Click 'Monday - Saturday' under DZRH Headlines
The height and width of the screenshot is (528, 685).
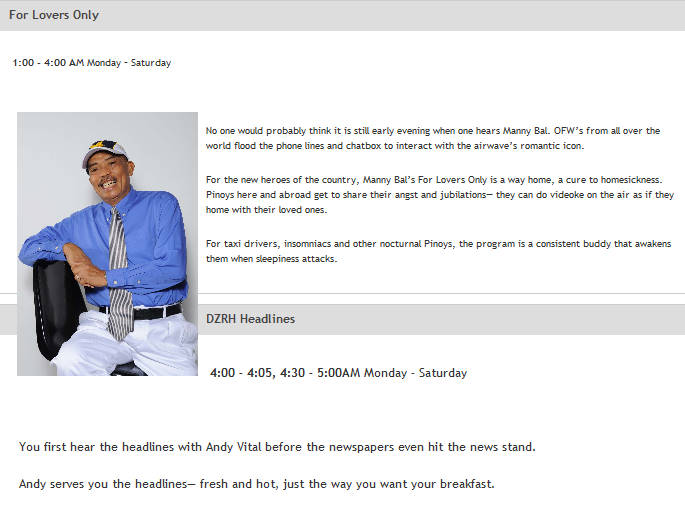tap(415, 373)
